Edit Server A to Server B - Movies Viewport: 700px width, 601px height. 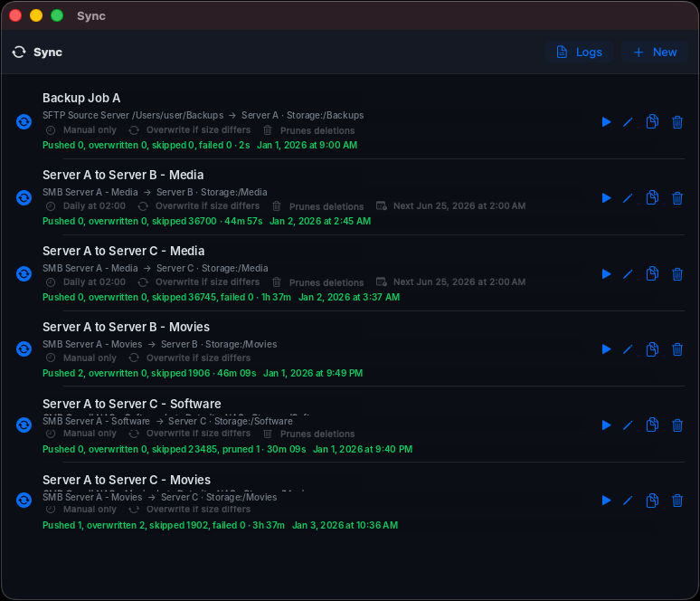click(628, 349)
